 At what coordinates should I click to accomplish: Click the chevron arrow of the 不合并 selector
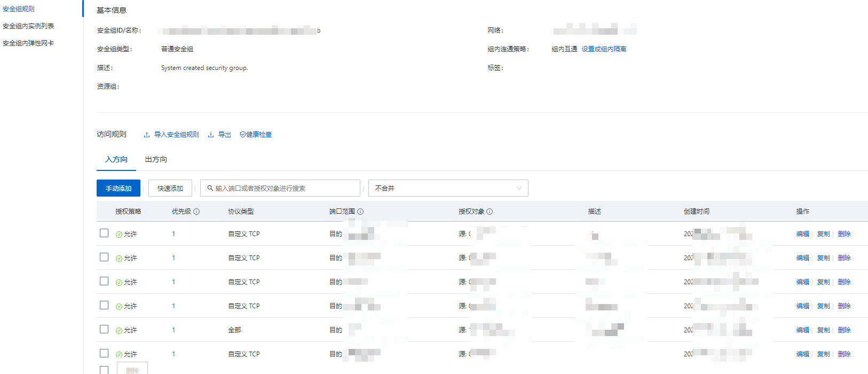(519, 188)
